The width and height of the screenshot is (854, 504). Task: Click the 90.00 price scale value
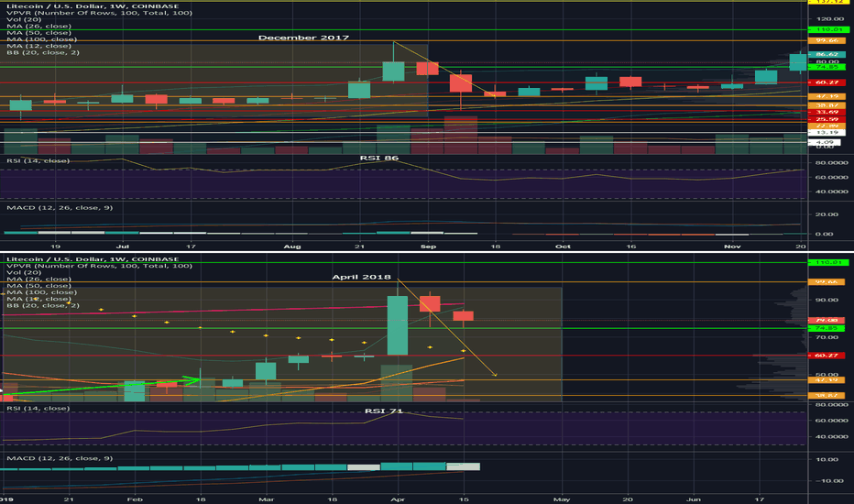click(x=827, y=300)
